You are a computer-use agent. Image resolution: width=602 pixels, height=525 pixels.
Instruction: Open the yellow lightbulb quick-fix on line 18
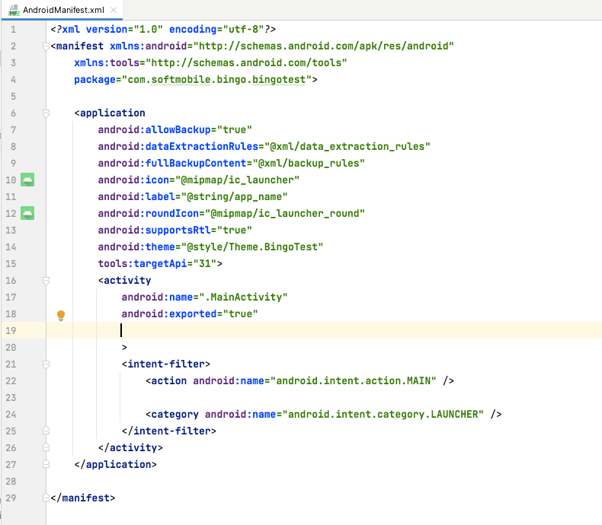(61, 315)
